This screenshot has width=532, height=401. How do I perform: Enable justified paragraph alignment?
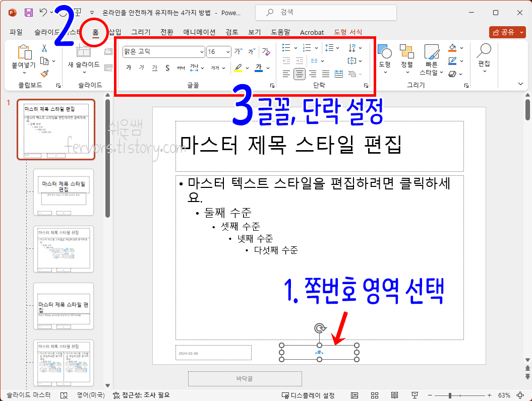click(325, 73)
